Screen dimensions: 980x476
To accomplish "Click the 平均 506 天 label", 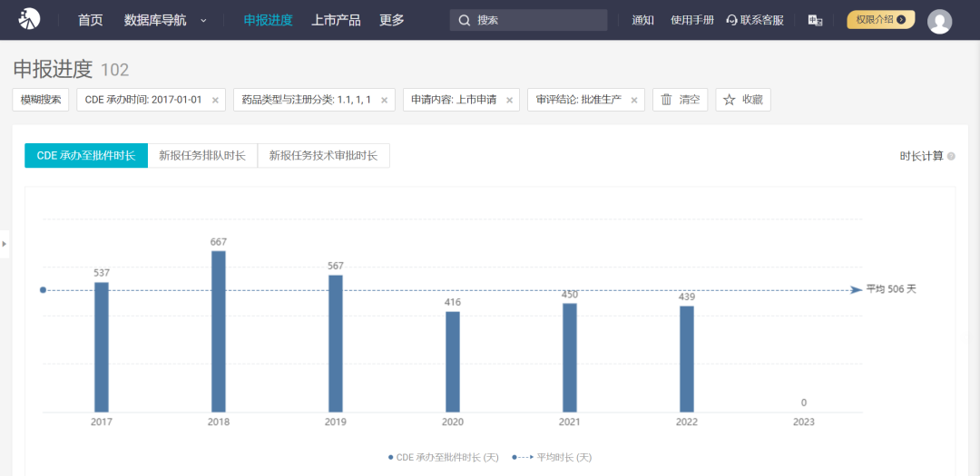I will [x=891, y=289].
